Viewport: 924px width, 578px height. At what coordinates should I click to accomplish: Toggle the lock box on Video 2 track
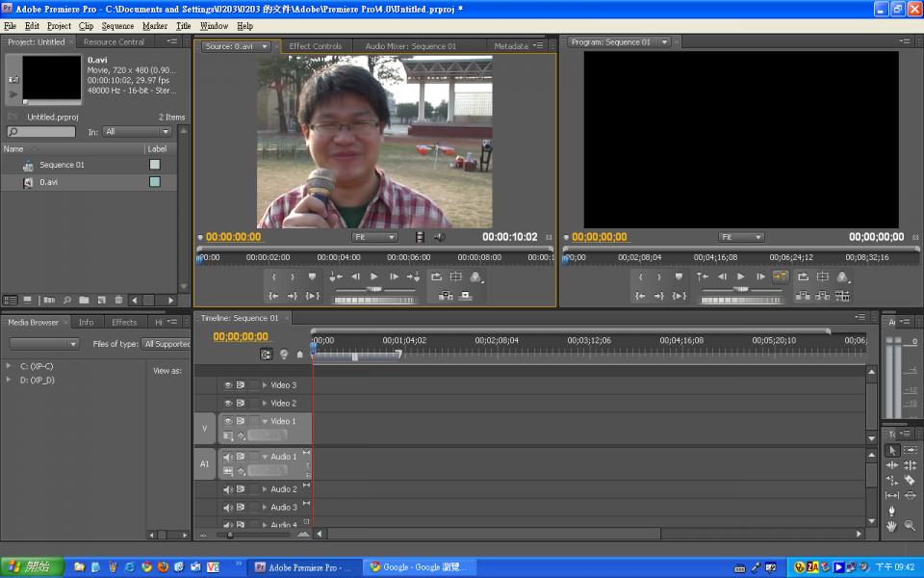tap(253, 403)
